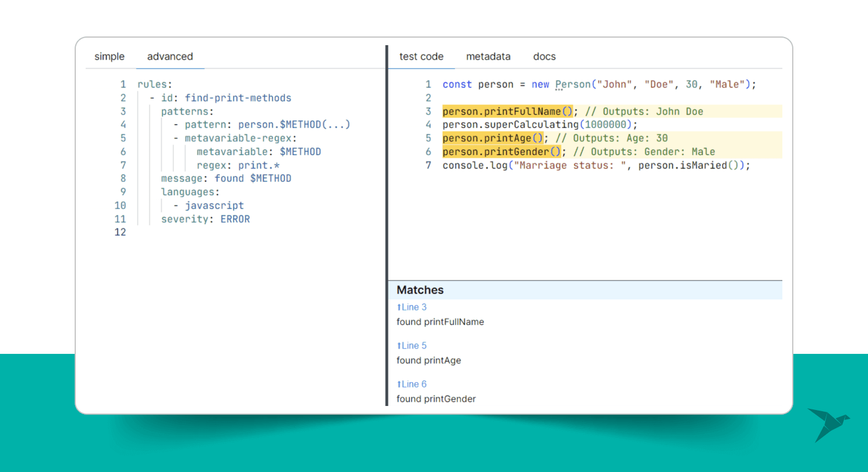Viewport: 868px width, 472px height.
Task: Click the hummingbird logo icon
Action: (828, 424)
